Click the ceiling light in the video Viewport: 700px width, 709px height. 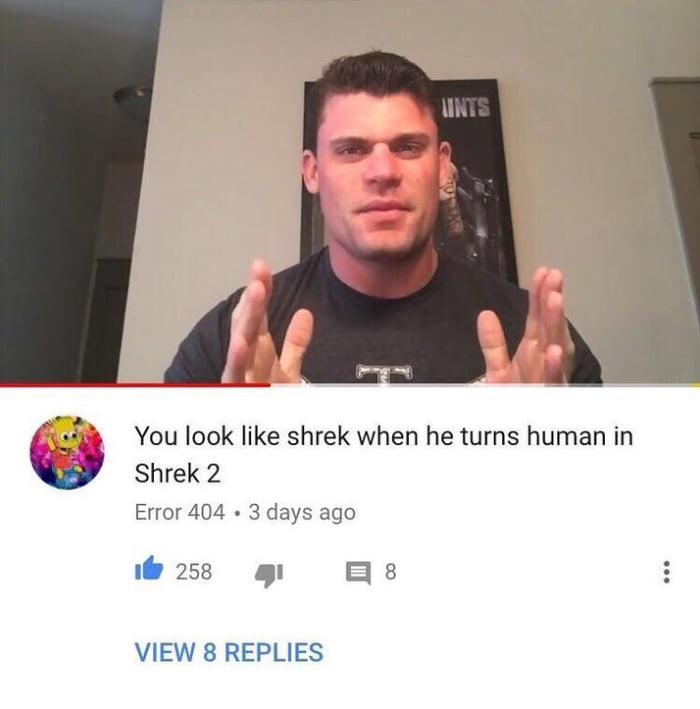pyautogui.click(x=132, y=100)
